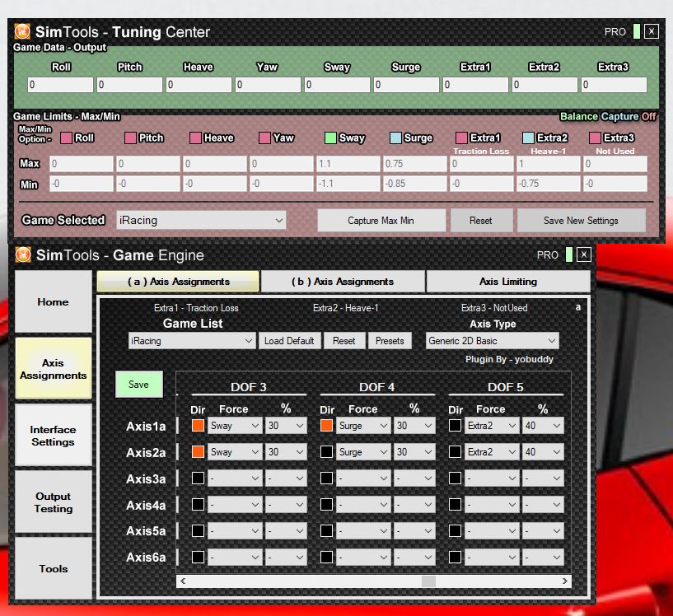Click the green minimize bar in Tuning Center
673x616 pixels.
click(637, 31)
